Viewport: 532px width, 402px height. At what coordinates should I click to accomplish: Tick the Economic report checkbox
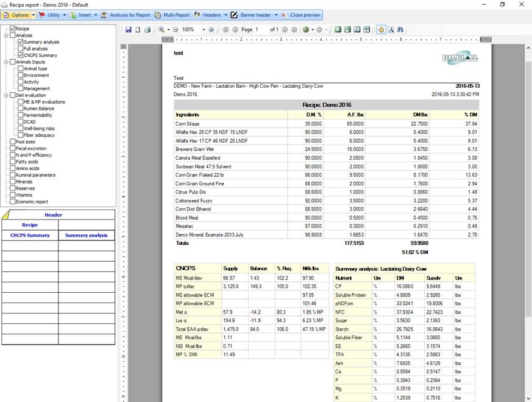(x=13, y=201)
